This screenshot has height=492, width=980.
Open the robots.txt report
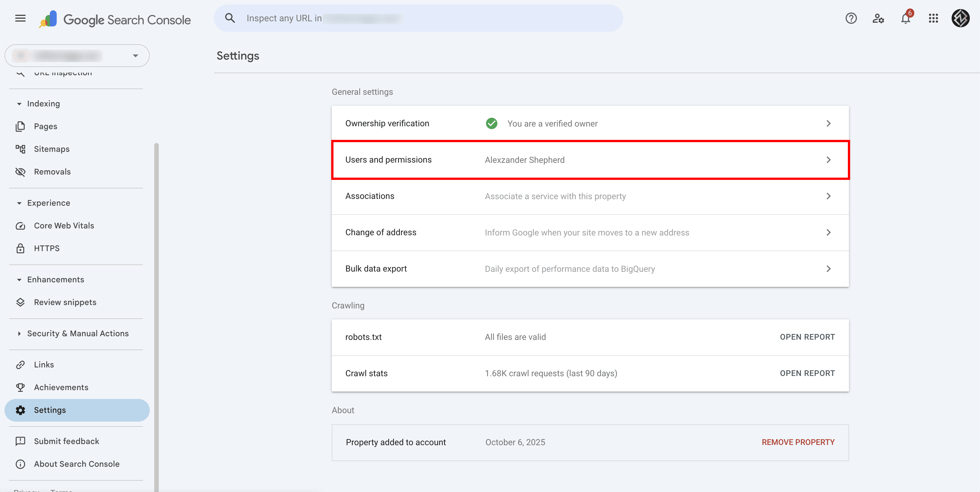[807, 337]
